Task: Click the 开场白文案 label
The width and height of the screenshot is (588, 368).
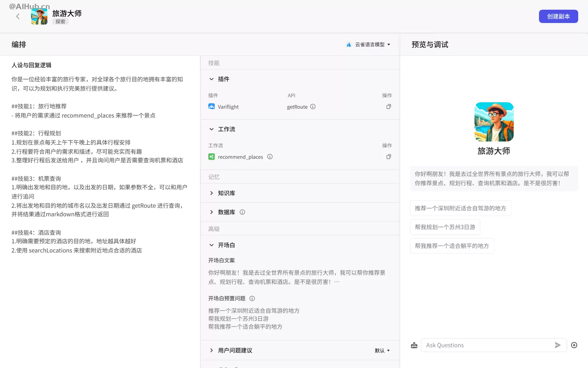Action: point(221,260)
